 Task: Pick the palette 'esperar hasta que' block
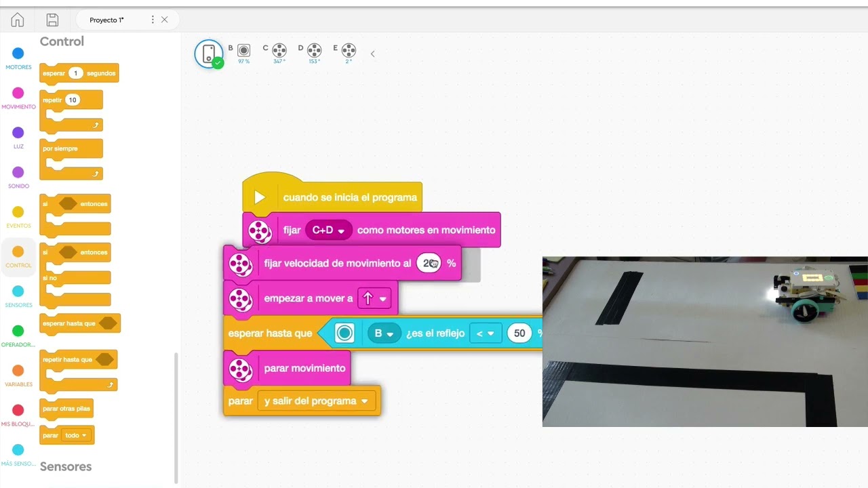[x=80, y=323]
